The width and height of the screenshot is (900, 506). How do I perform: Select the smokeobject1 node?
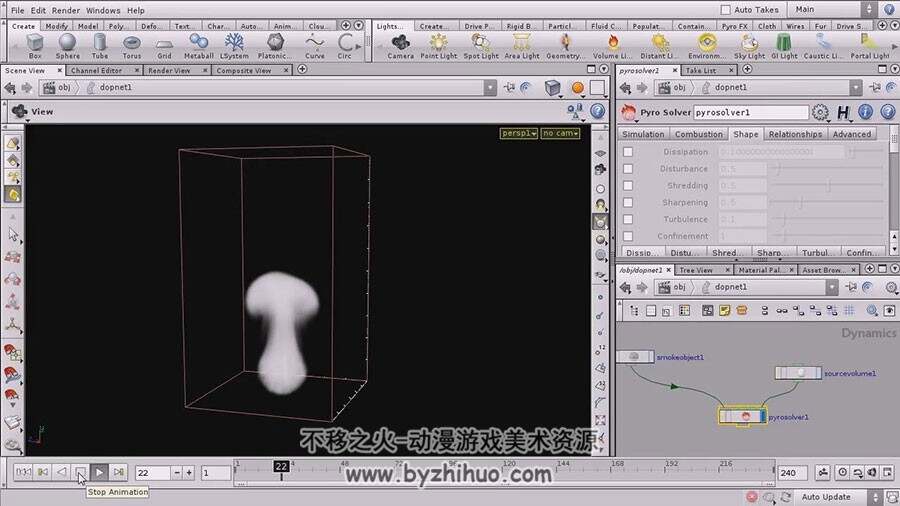(635, 357)
